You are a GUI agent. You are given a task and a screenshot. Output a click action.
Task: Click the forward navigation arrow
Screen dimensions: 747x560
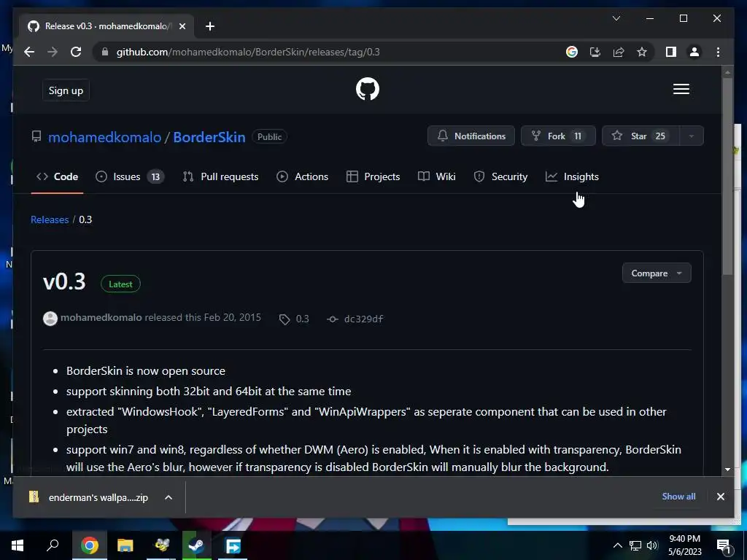coord(53,52)
